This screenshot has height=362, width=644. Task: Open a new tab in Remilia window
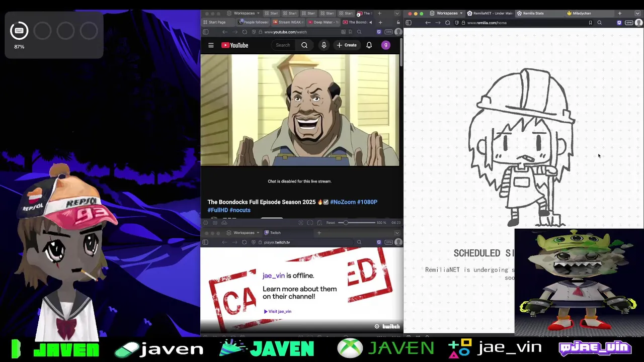[620, 14]
